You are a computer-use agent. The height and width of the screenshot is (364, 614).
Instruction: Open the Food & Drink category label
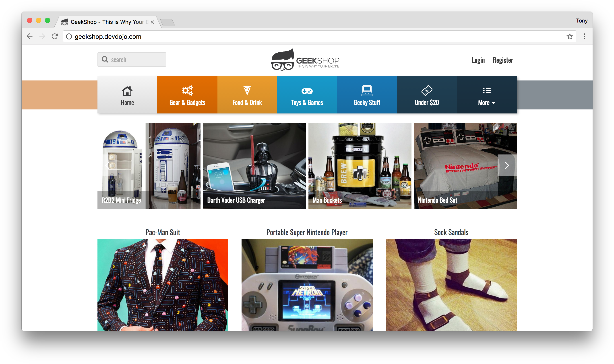point(247,103)
